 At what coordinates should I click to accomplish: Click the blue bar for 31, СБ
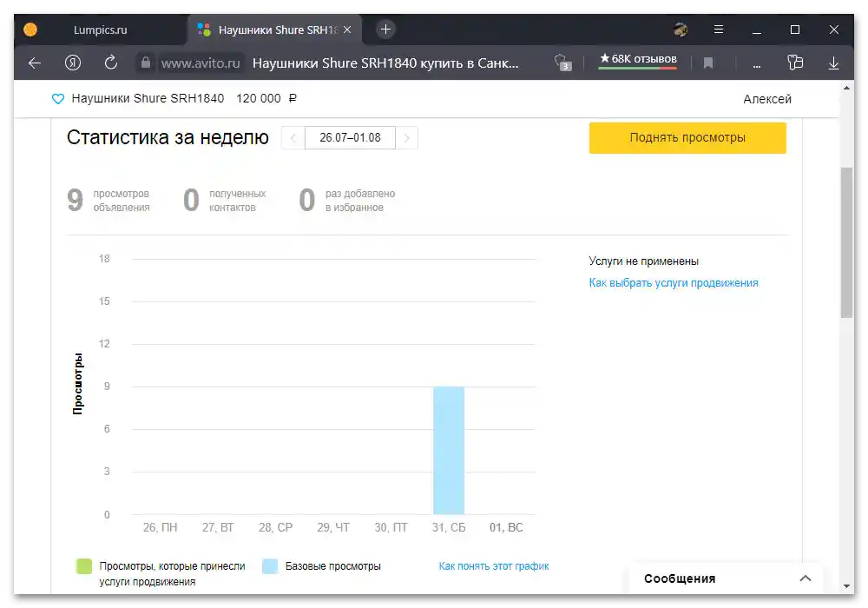coord(449,450)
